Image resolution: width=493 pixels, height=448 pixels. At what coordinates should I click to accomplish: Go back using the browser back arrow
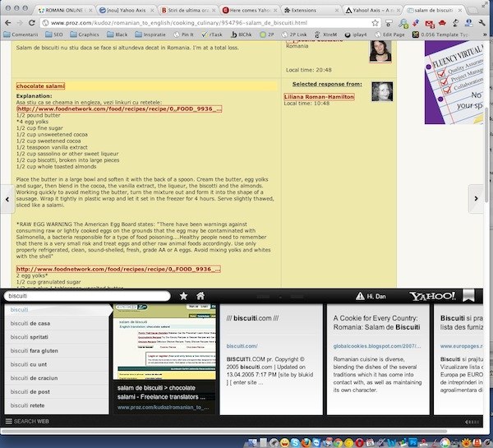[8, 23]
